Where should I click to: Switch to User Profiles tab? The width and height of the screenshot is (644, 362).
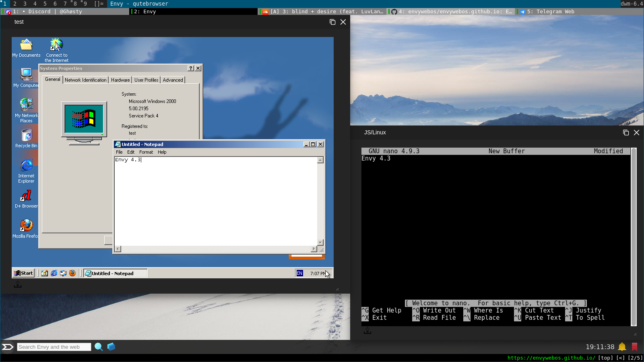[x=147, y=80]
